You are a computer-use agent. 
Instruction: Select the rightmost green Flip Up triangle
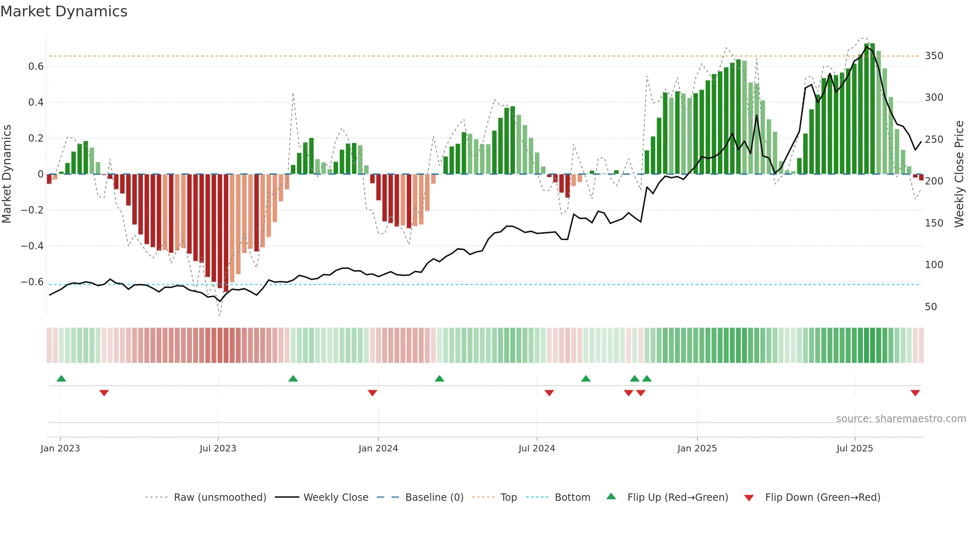(647, 378)
